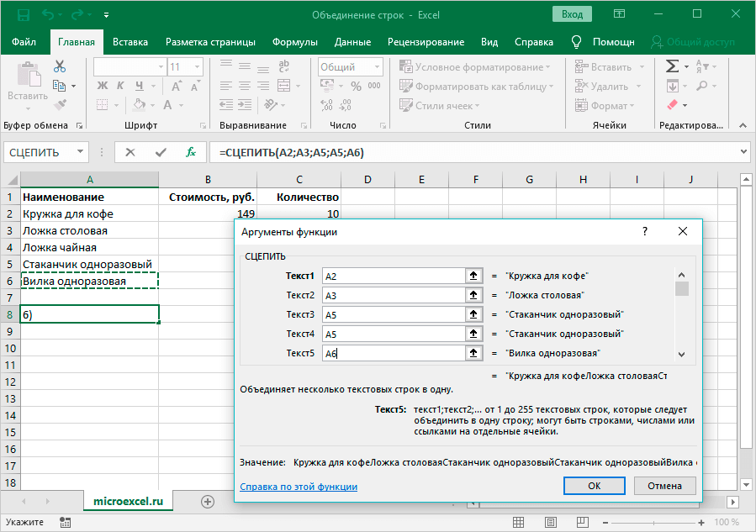Viewport: 756px width, 532px height.
Task: Cancel the formula entry with the X icon
Action: coord(130,152)
